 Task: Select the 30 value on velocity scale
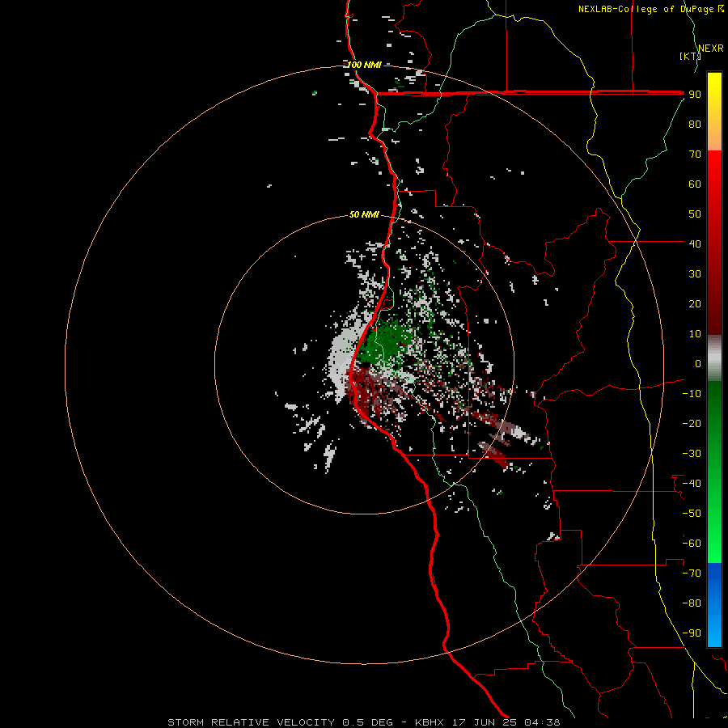point(695,274)
